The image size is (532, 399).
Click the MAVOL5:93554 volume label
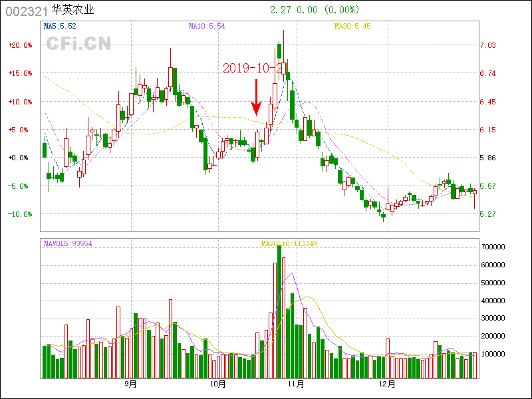tap(68, 243)
